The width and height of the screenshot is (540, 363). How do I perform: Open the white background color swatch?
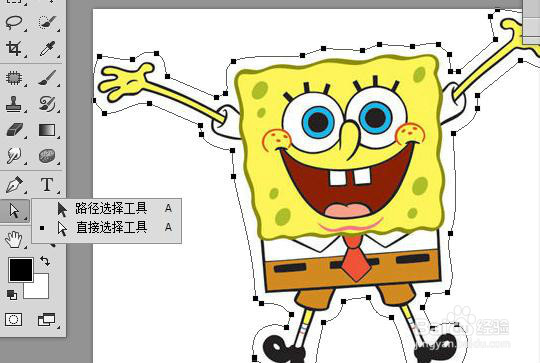pyautogui.click(x=41, y=290)
